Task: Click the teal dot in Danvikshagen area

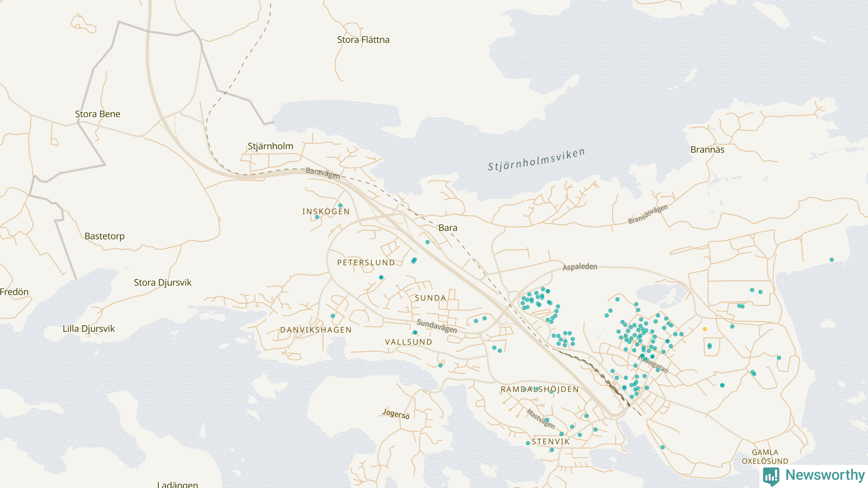Action: [333, 316]
